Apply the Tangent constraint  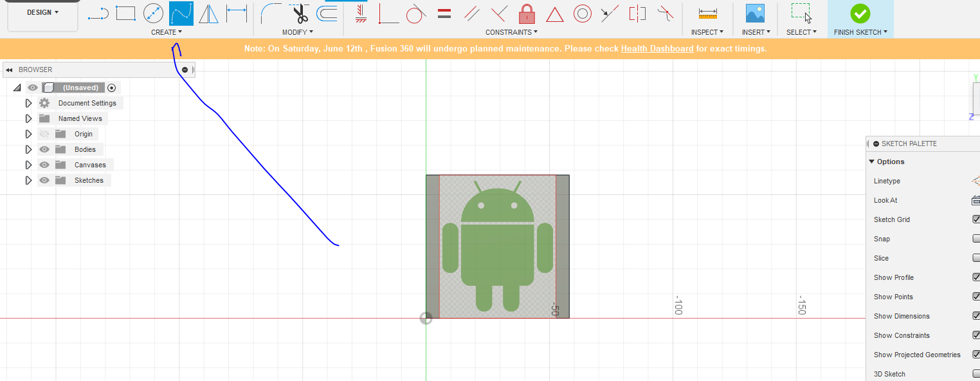point(417,13)
